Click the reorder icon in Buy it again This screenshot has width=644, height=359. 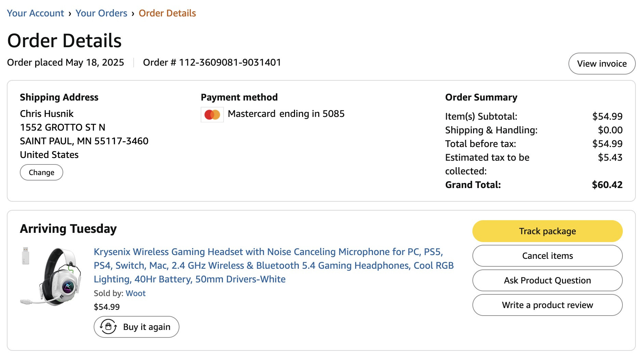[108, 327]
